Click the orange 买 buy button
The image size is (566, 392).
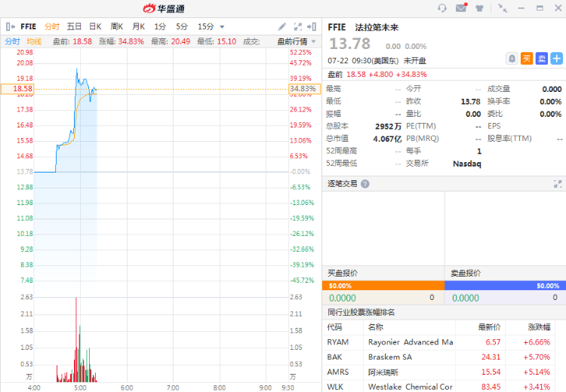(527, 58)
